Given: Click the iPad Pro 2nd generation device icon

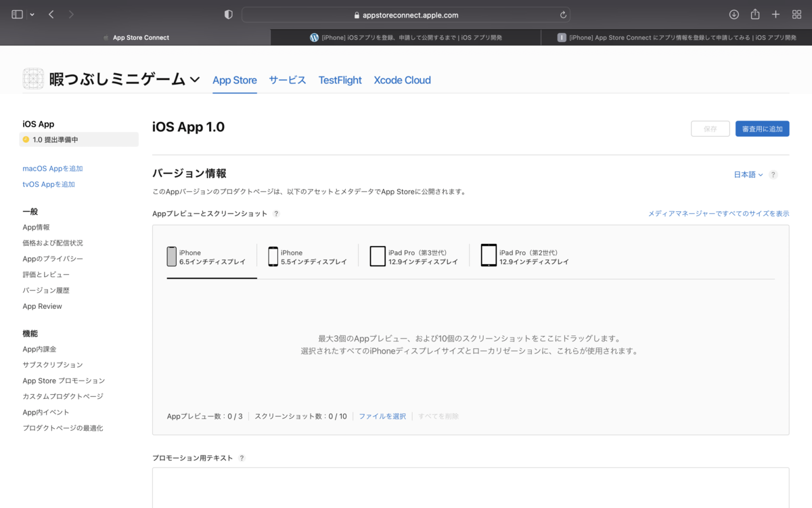Looking at the screenshot, I should point(489,256).
